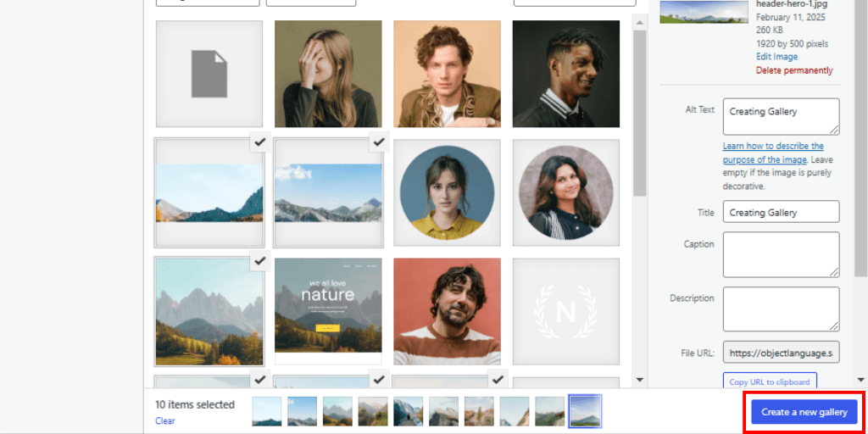Open 'Learn how to describe the purpose' link
The height and width of the screenshot is (434, 868).
pyautogui.click(x=773, y=153)
